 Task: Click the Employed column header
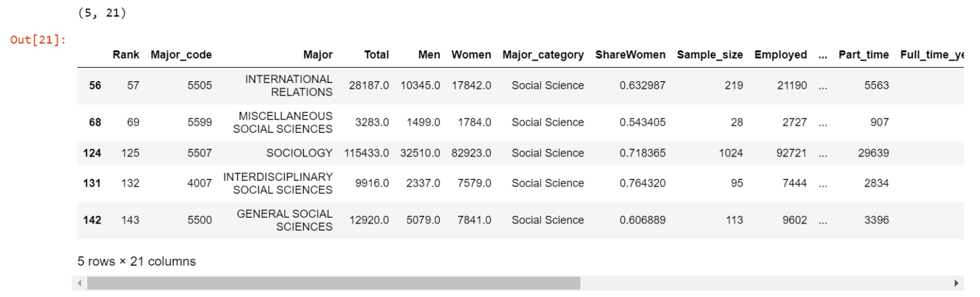780,55
